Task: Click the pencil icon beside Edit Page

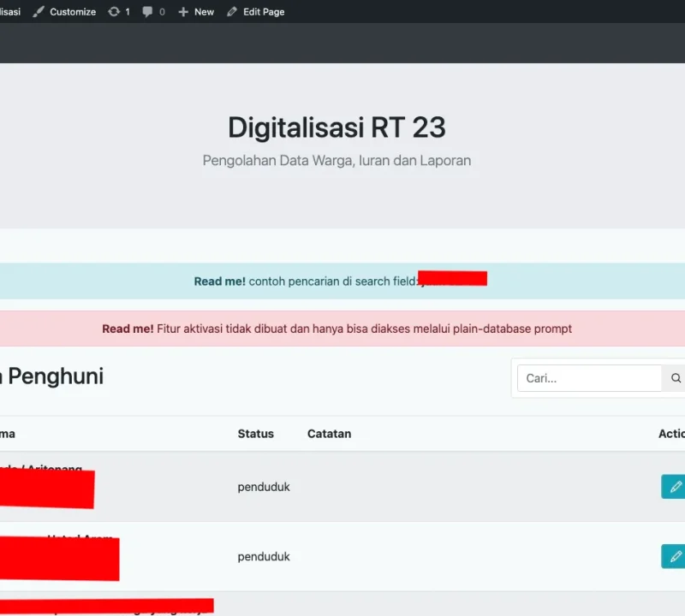Action: (232, 12)
